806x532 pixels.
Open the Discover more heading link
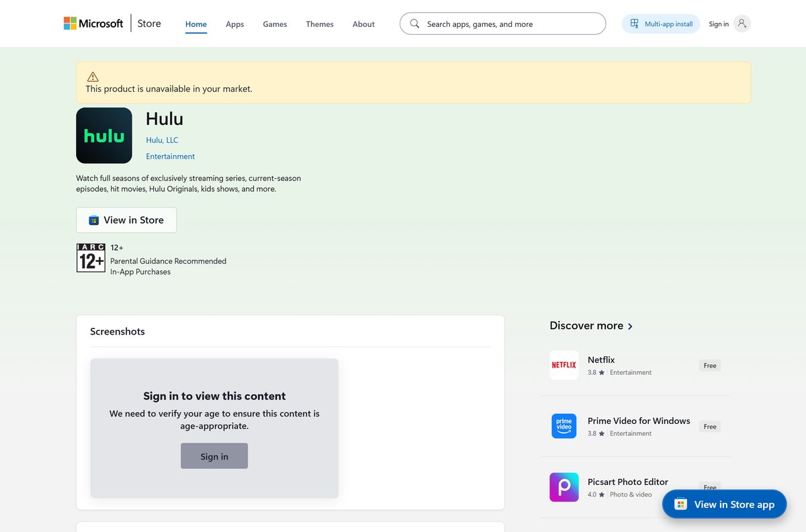pos(586,326)
